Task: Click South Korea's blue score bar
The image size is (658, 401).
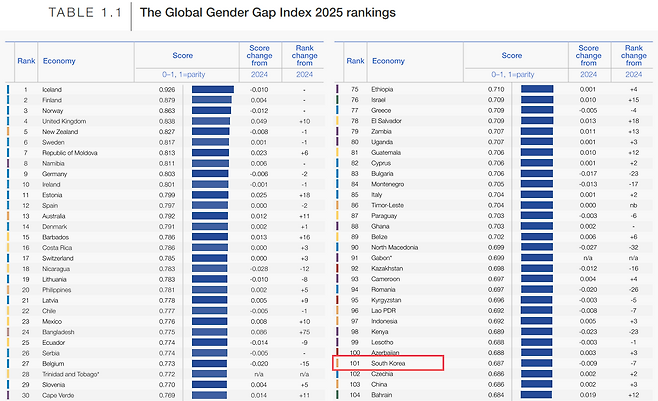Action: (536, 363)
